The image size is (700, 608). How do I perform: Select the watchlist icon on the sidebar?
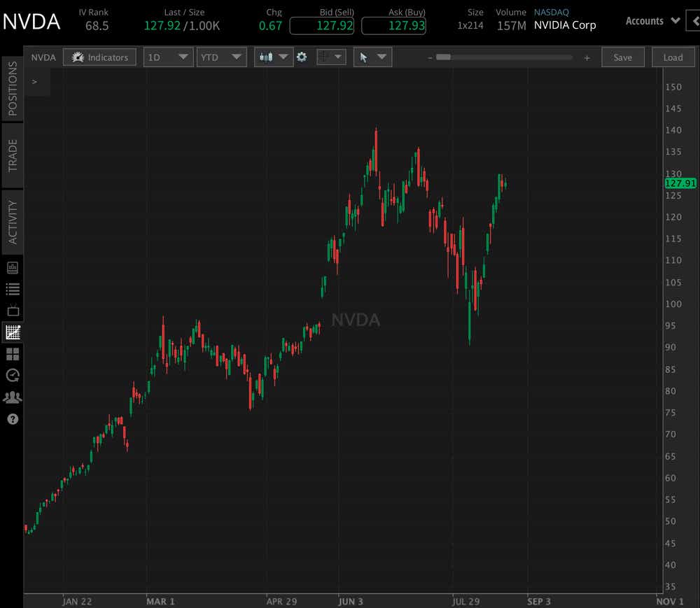pos(13,288)
